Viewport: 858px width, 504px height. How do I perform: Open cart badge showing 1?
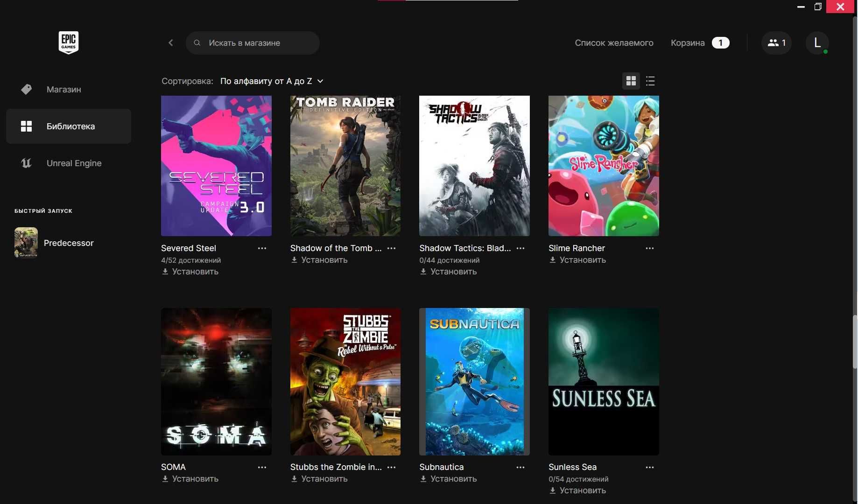[721, 43]
